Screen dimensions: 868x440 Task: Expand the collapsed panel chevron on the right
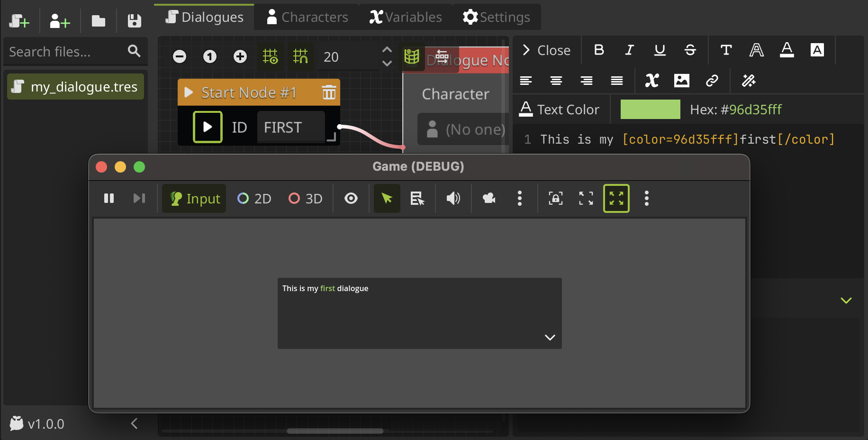pos(846,300)
